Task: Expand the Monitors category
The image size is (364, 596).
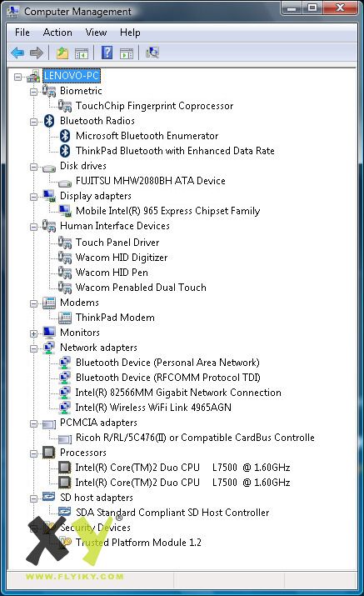Action: (x=34, y=333)
